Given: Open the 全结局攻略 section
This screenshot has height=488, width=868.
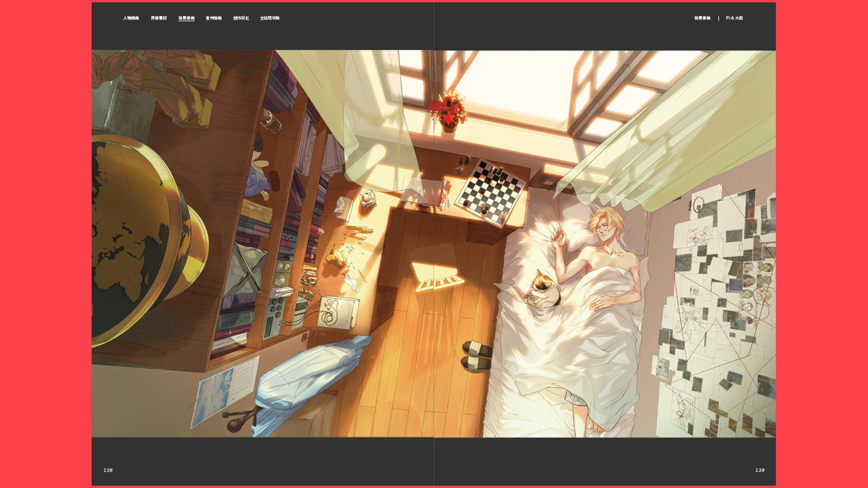Looking at the screenshot, I should [x=270, y=18].
